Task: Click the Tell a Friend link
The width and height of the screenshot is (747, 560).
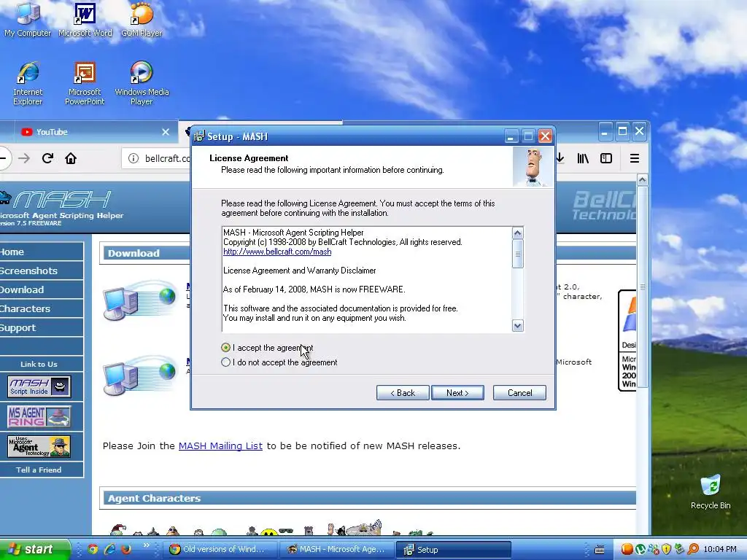Action: (x=39, y=470)
